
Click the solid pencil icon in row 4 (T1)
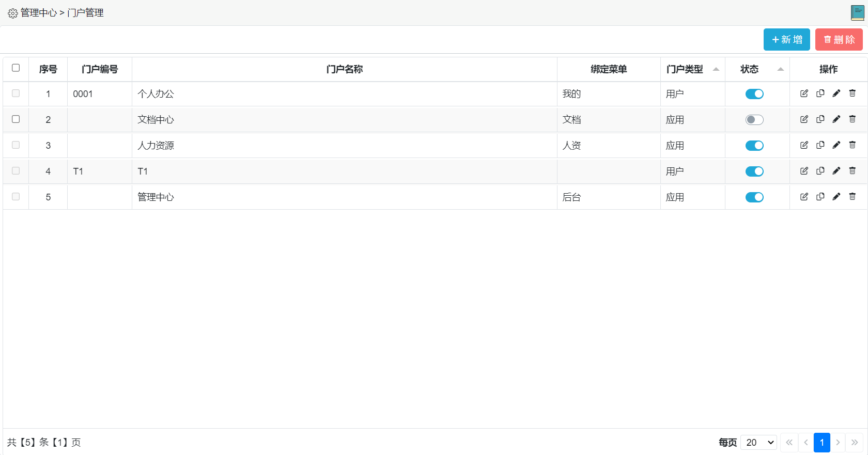point(836,171)
